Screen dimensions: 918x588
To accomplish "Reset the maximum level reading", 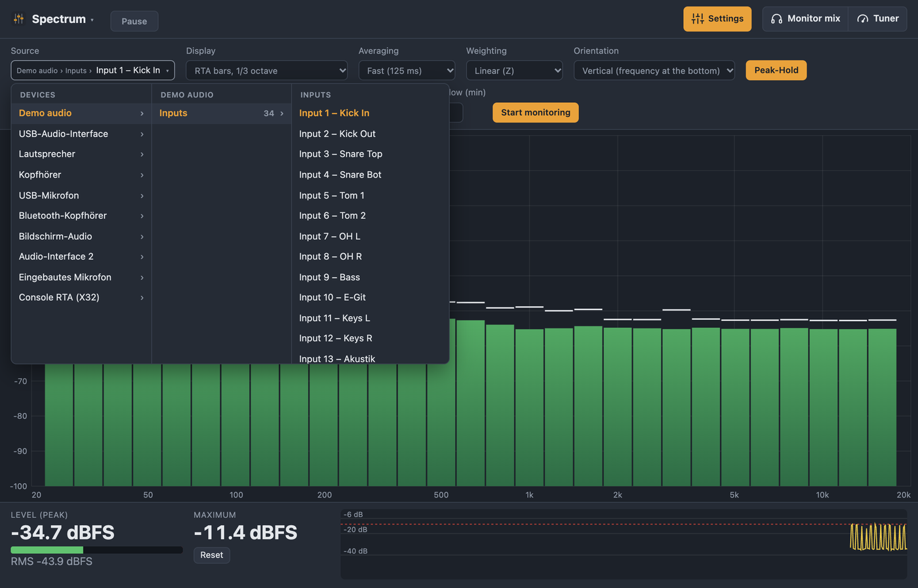I will pyautogui.click(x=212, y=555).
